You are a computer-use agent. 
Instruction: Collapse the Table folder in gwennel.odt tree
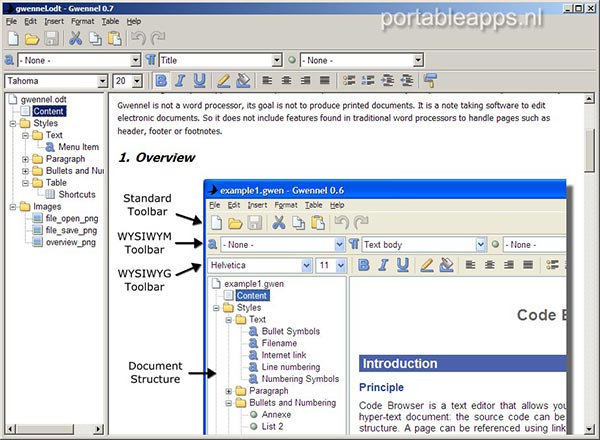pyautogui.click(x=25, y=183)
